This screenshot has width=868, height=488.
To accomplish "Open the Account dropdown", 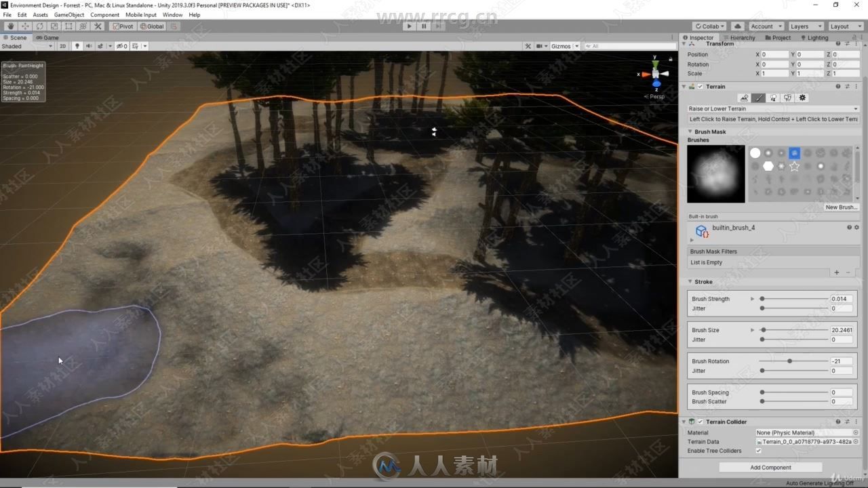I will tap(766, 26).
